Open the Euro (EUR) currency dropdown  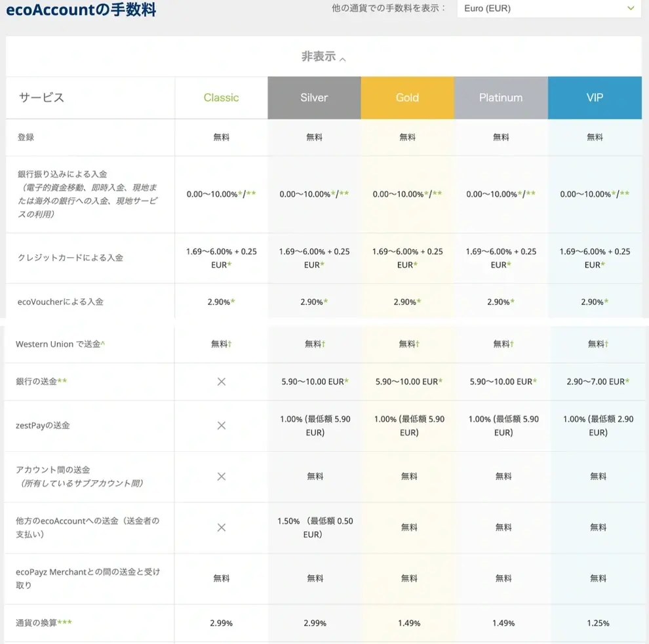549,9
